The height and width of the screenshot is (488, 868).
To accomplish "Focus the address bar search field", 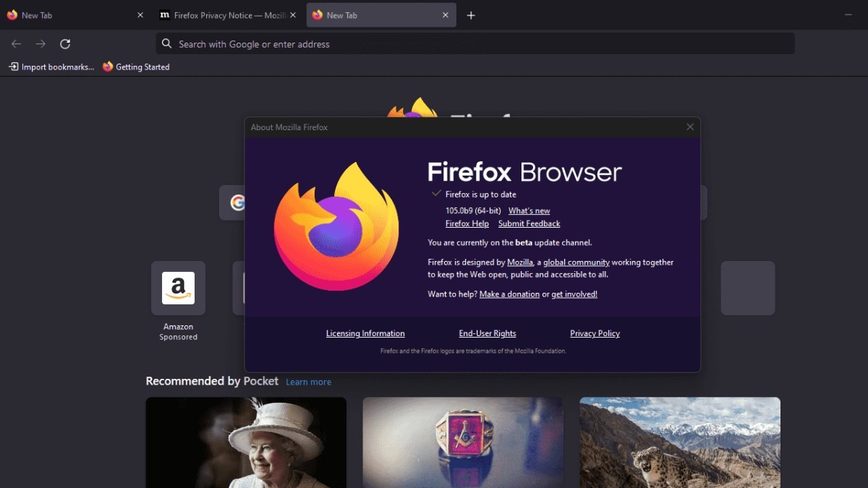I will click(475, 44).
